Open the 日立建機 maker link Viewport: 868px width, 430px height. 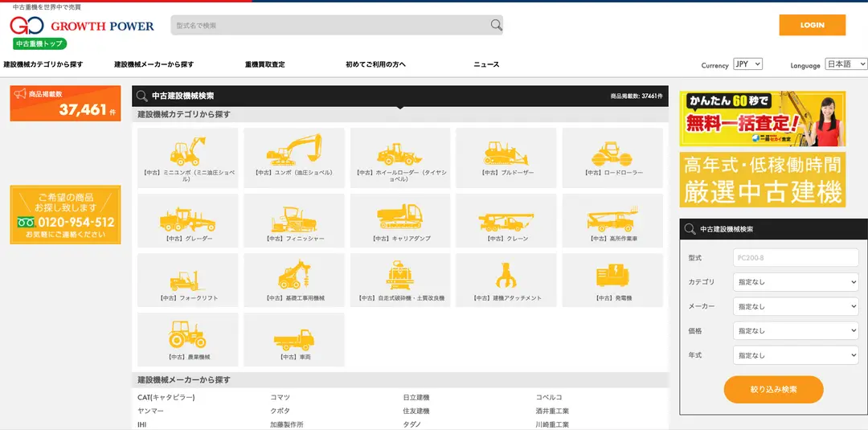[416, 397]
